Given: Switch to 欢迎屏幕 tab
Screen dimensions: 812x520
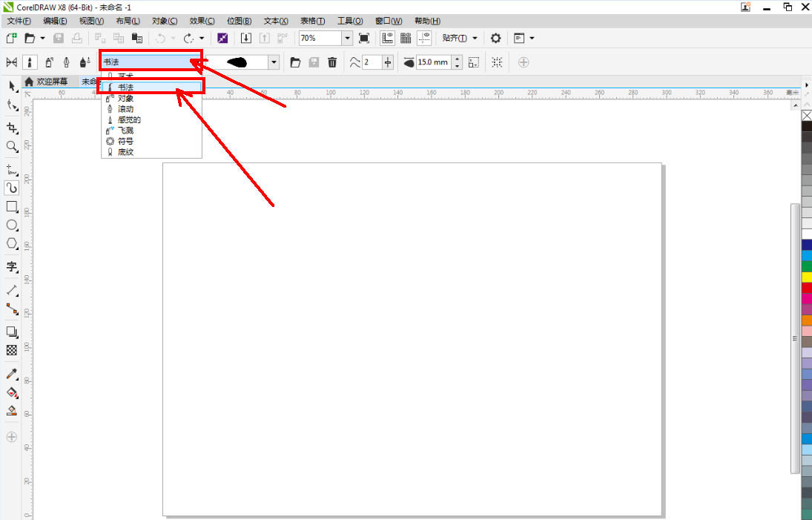Looking at the screenshot, I should coord(47,82).
